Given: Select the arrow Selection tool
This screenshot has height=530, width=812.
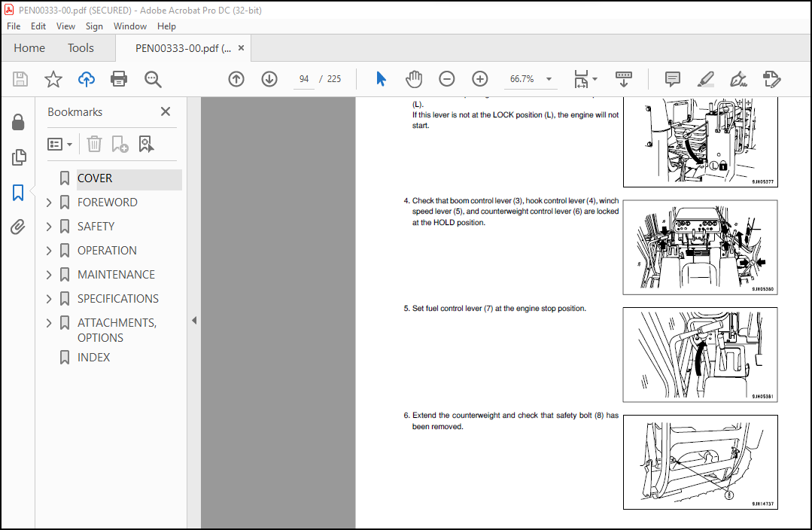Looking at the screenshot, I should click(381, 79).
